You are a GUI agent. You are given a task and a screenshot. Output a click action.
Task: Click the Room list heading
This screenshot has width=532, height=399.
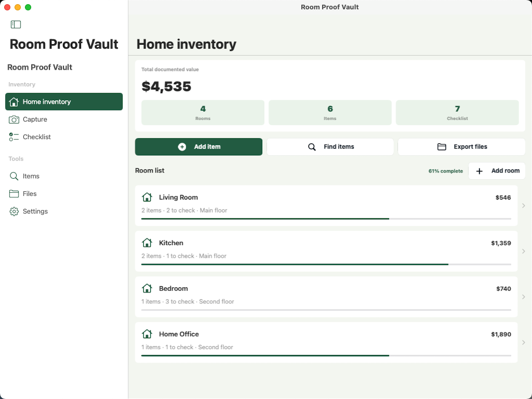pos(150,170)
